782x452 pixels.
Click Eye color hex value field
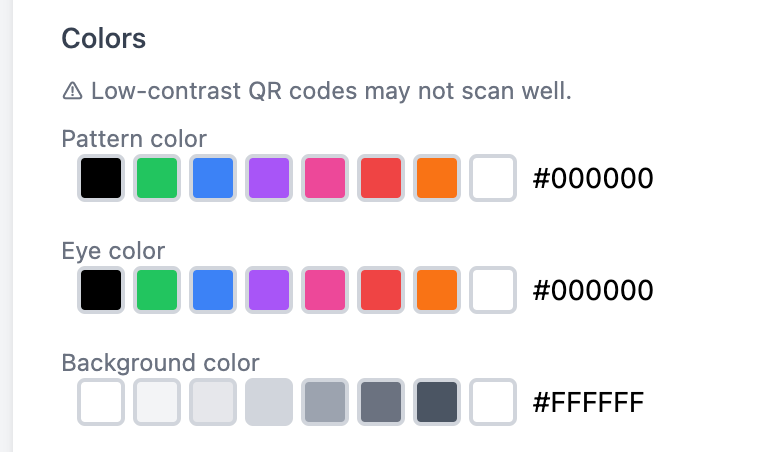pyautogui.click(x=593, y=291)
